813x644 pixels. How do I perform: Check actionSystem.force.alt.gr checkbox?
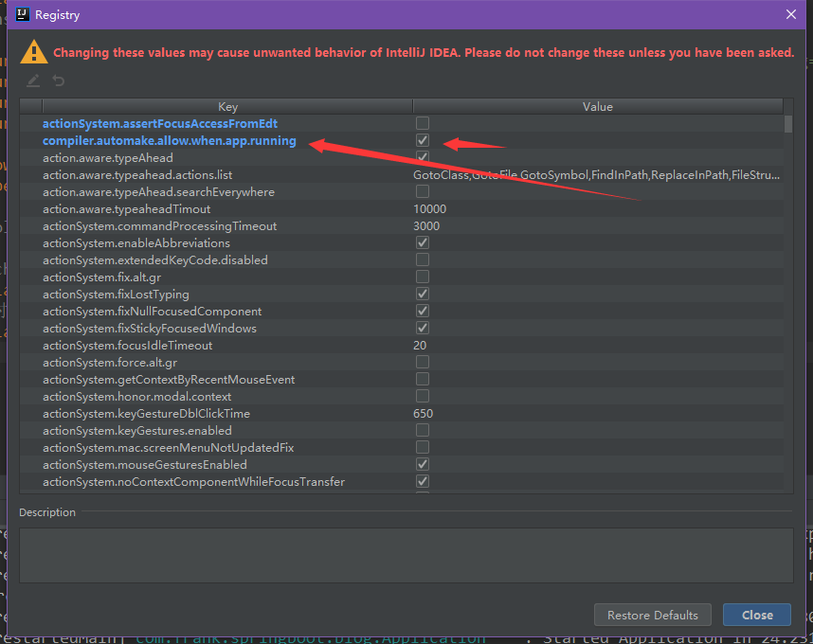pyautogui.click(x=423, y=363)
